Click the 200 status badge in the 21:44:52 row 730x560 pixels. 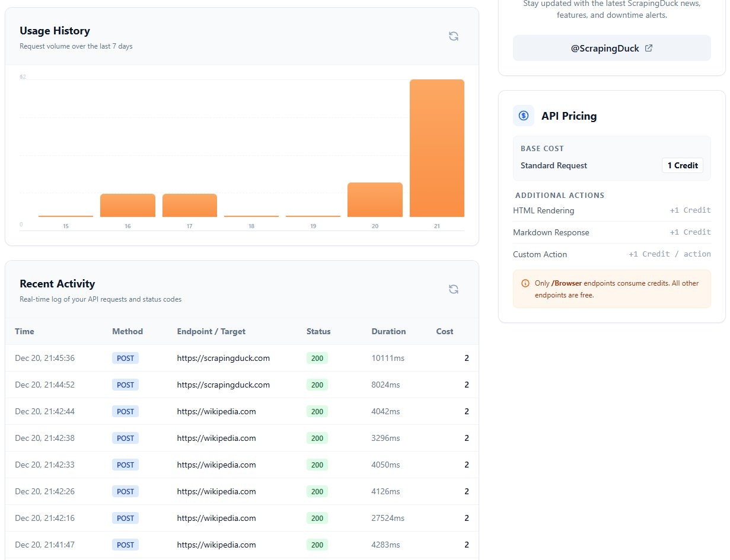[317, 385]
